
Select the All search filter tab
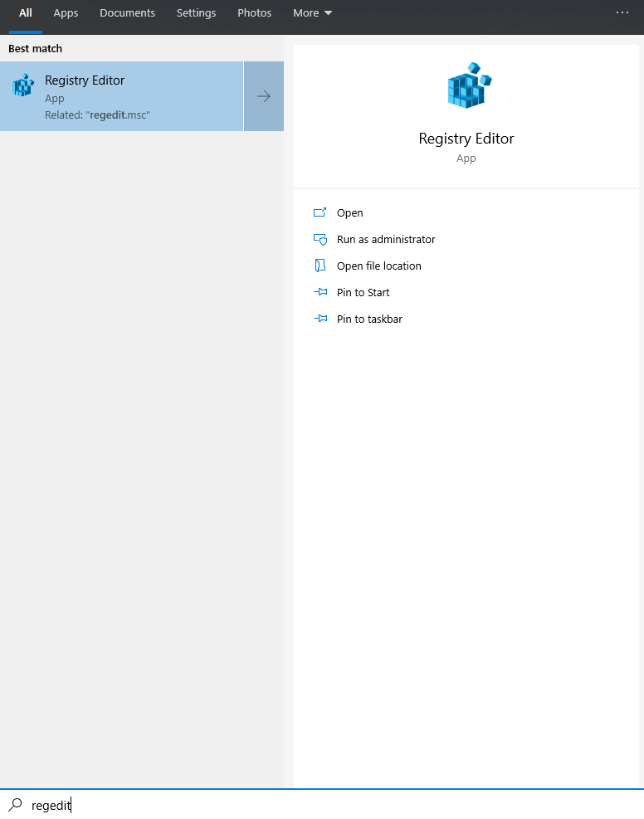26,13
